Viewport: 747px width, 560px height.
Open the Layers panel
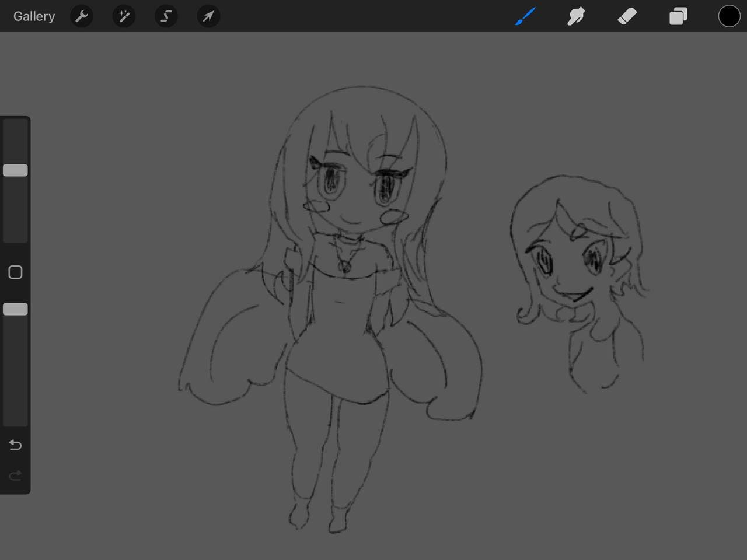click(678, 16)
